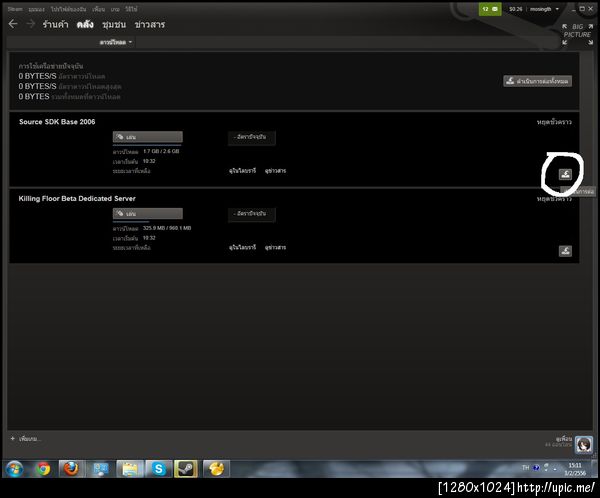Screen dimensions: 600x498
Task: Click download icon for Source SDK Base 2006
Action: (x=565, y=174)
